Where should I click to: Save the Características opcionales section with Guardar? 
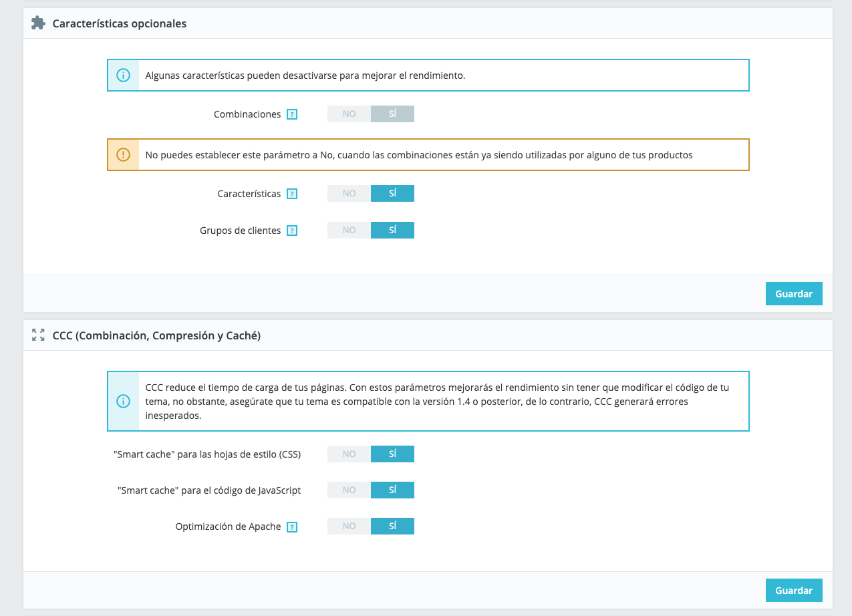793,294
